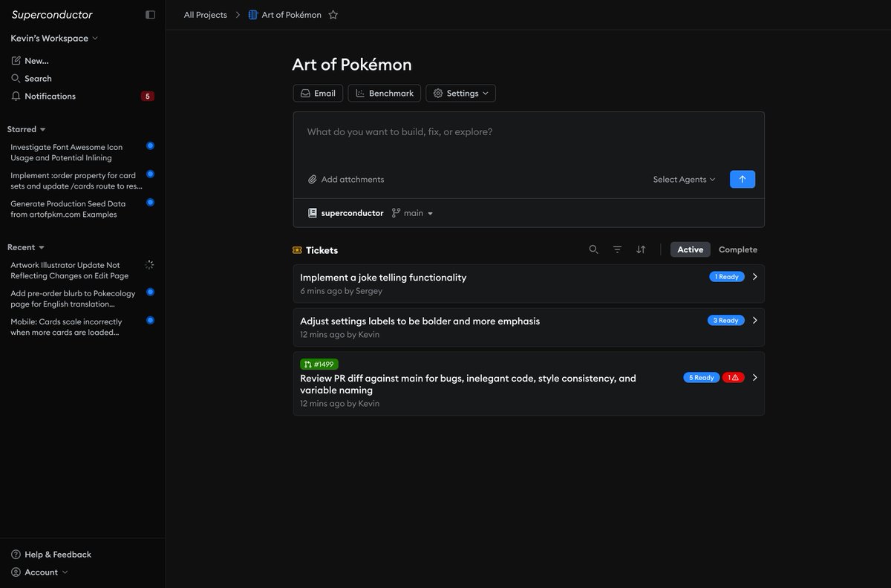Click the sort arrows icon next to the filter

[x=641, y=249]
